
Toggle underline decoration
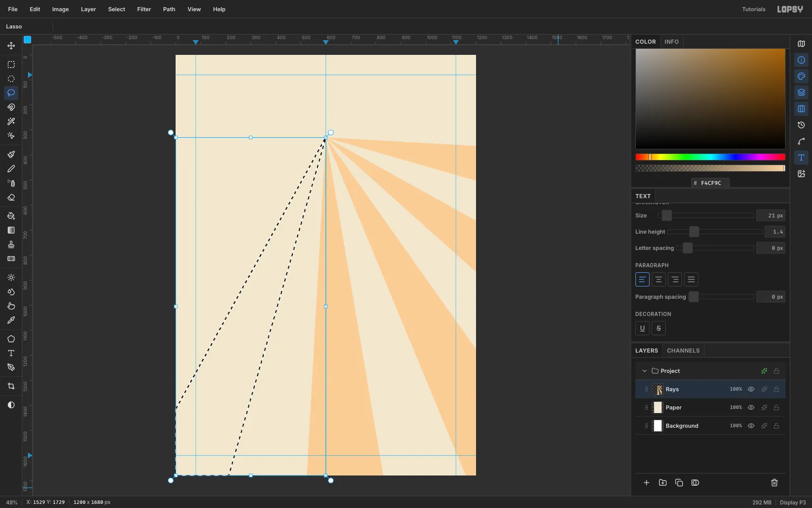(x=642, y=328)
